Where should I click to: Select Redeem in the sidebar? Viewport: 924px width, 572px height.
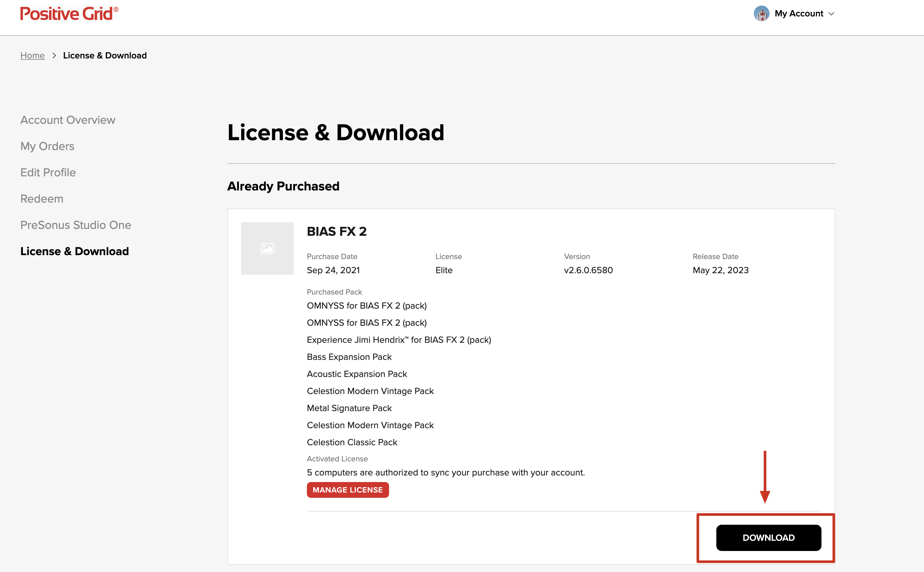point(42,199)
